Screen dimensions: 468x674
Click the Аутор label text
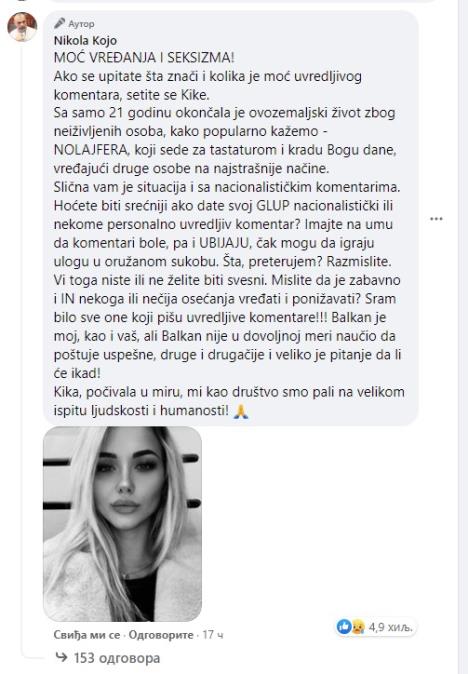[81, 24]
